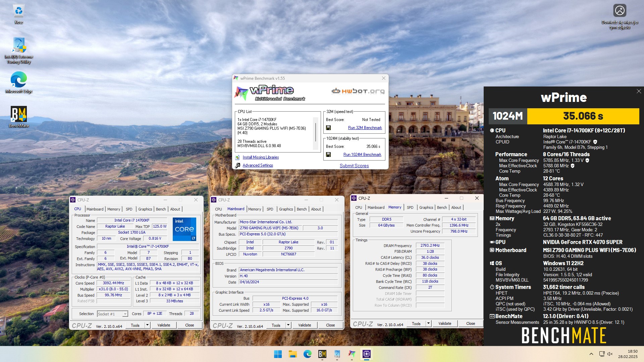The image size is (644, 362).
Task: Click the muted volume tray icon
Action: tap(610, 354)
